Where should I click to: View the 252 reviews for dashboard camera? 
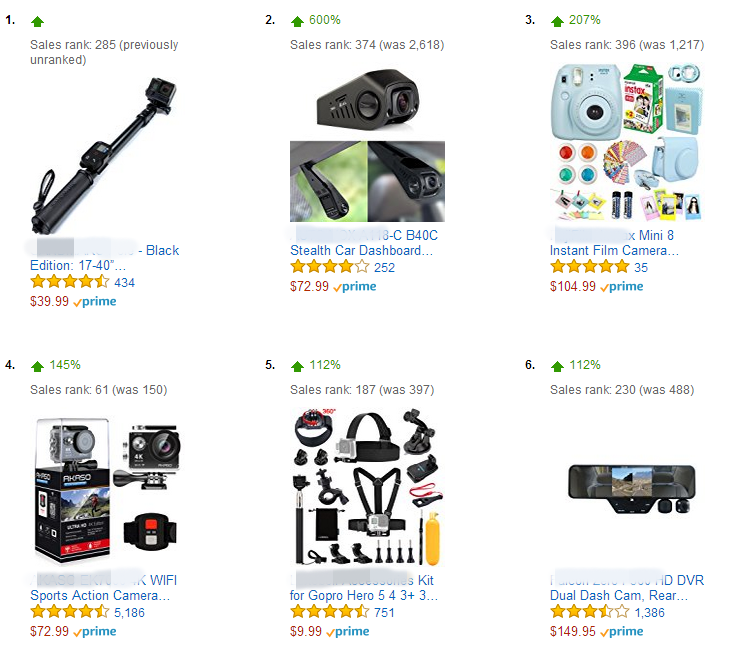point(384,268)
